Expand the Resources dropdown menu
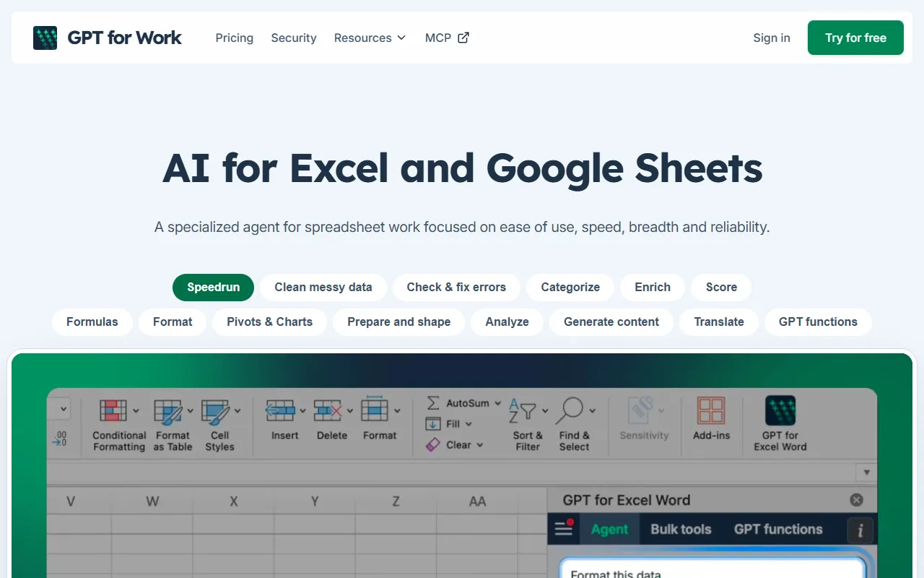The width and height of the screenshot is (924, 578). 370,38
